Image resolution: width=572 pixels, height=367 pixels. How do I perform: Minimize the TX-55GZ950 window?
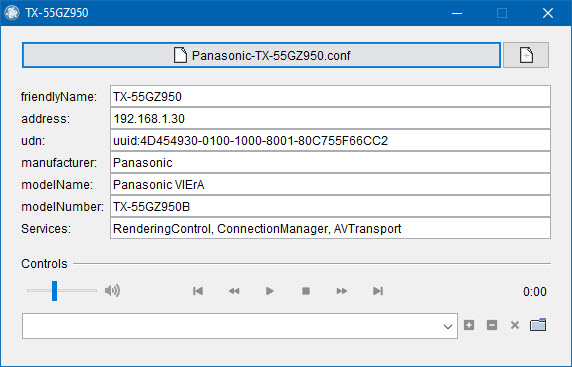457,13
